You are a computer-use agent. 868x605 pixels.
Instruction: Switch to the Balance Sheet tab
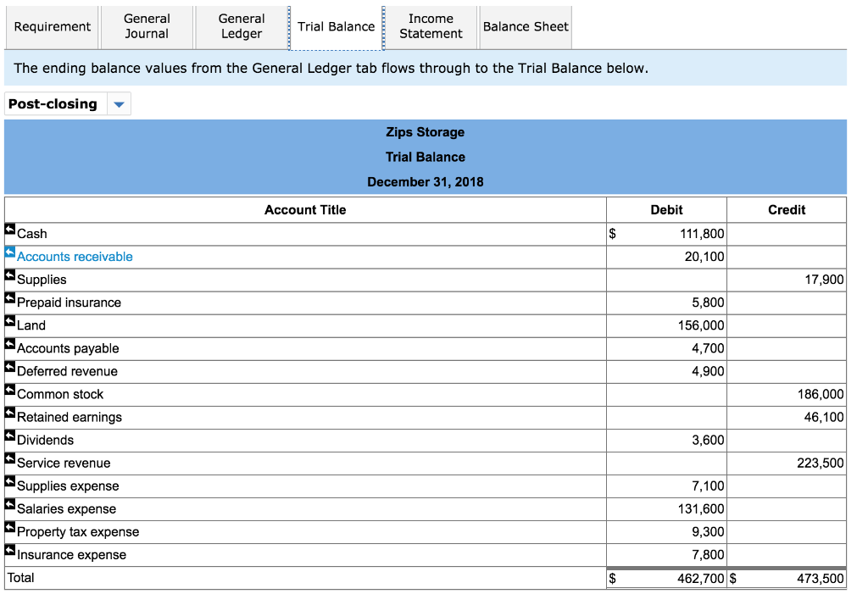(x=526, y=26)
